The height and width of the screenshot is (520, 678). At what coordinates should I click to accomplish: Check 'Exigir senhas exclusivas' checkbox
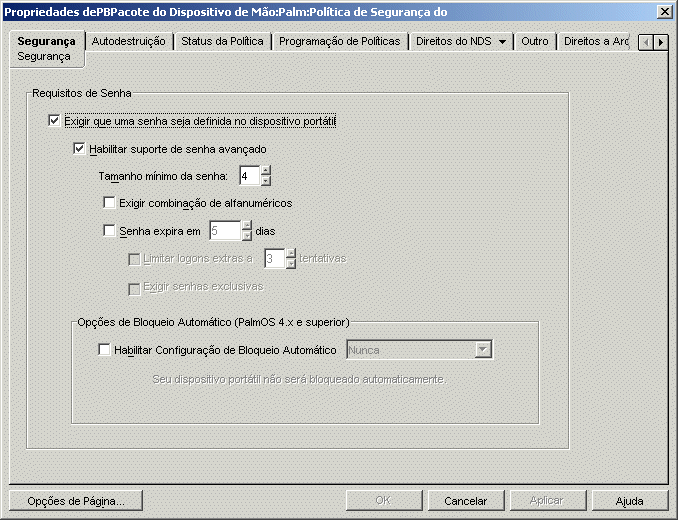click(x=134, y=289)
